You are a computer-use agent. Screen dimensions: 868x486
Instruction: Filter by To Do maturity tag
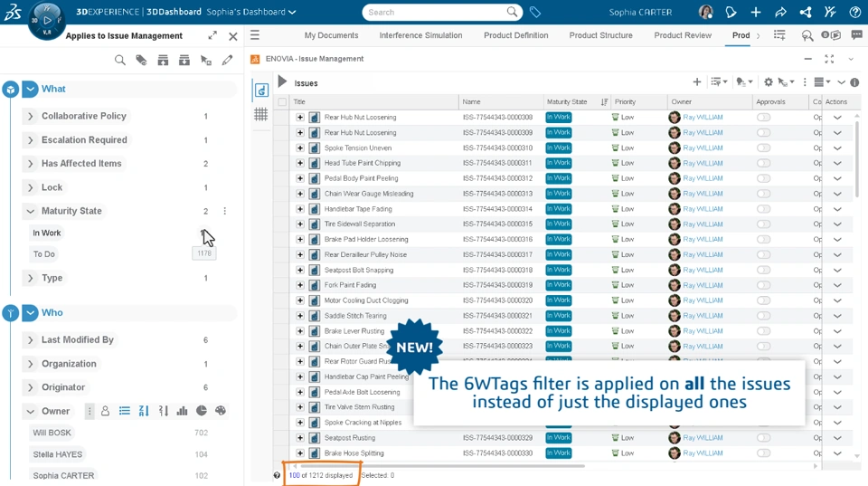43,253
